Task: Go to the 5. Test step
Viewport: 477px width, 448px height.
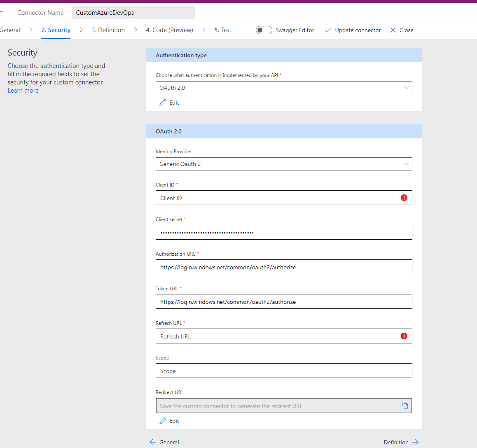Action: click(x=222, y=30)
